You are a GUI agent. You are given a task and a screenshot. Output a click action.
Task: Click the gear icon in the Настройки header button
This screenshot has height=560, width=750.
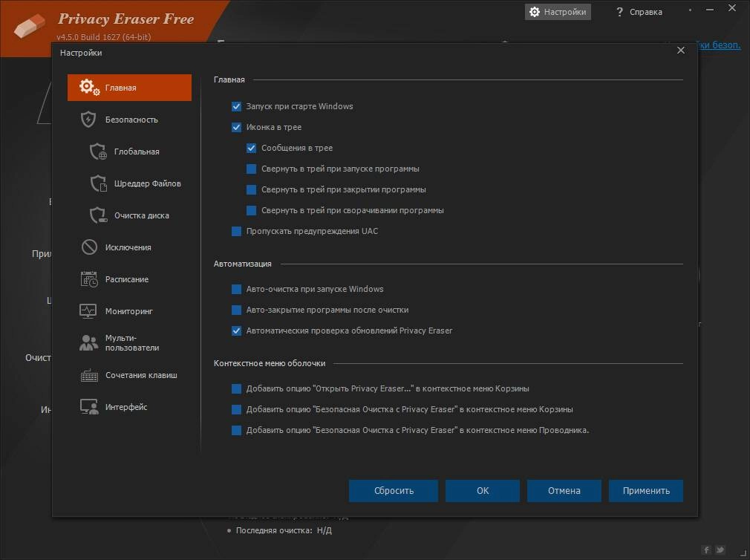coord(535,12)
